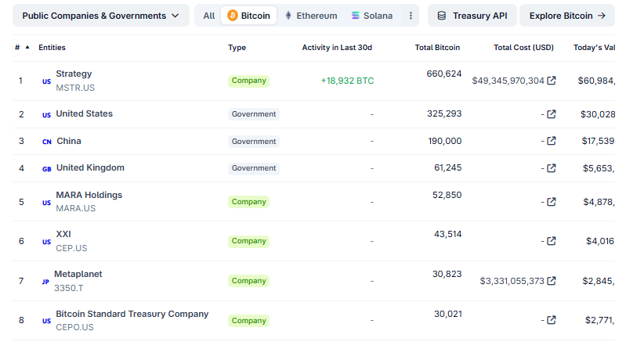Open external link in United Kingdom row
Screen dimensions: 644x349
552,168
